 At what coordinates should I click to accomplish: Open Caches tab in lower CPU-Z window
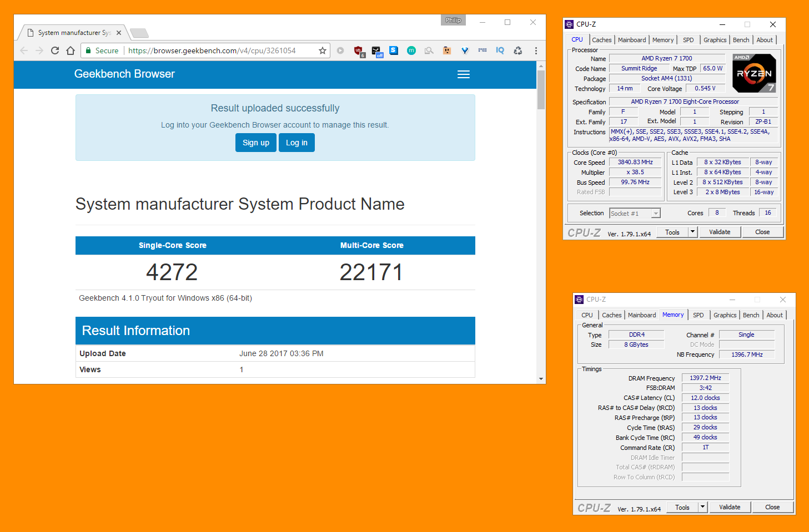click(612, 315)
